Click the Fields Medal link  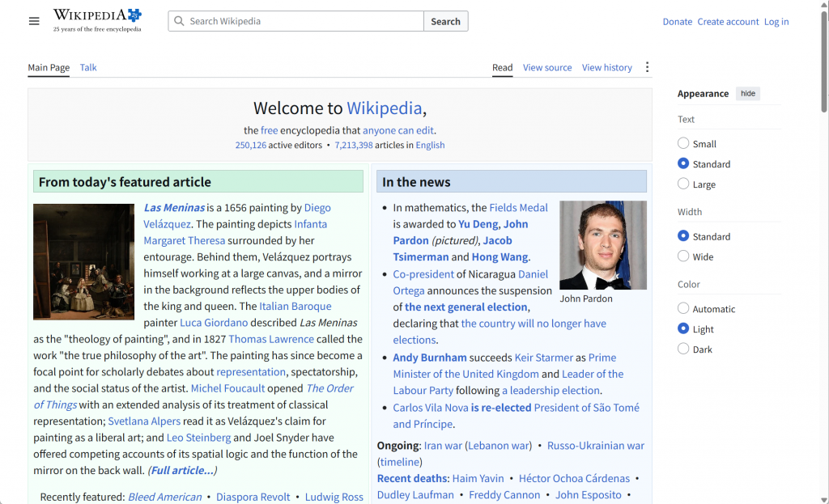[x=519, y=208]
